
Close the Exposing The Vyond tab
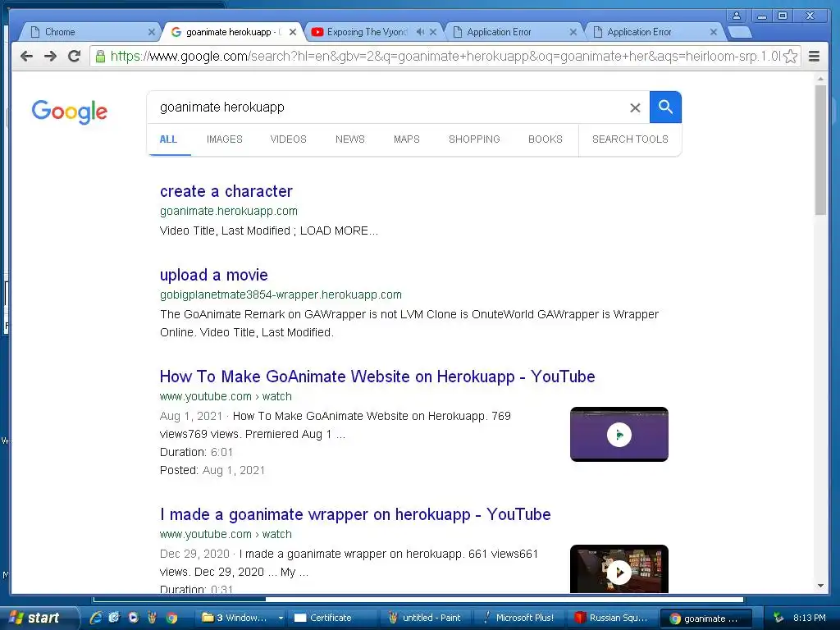tap(433, 32)
